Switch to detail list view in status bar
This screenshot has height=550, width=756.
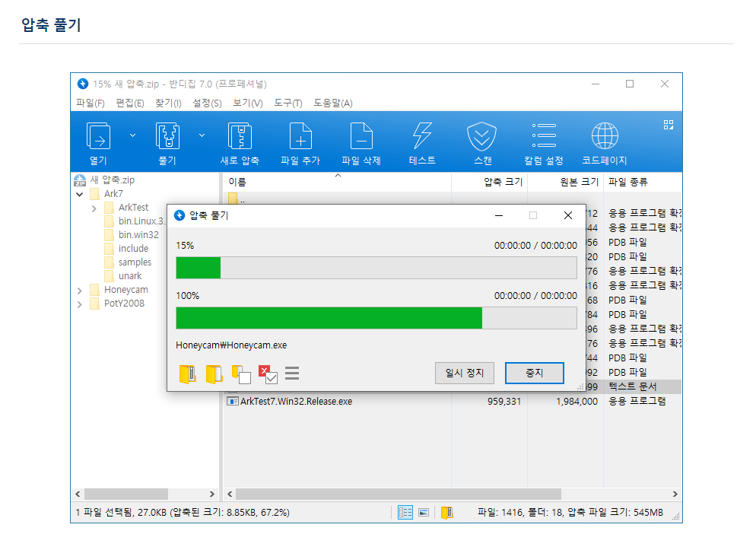405,513
